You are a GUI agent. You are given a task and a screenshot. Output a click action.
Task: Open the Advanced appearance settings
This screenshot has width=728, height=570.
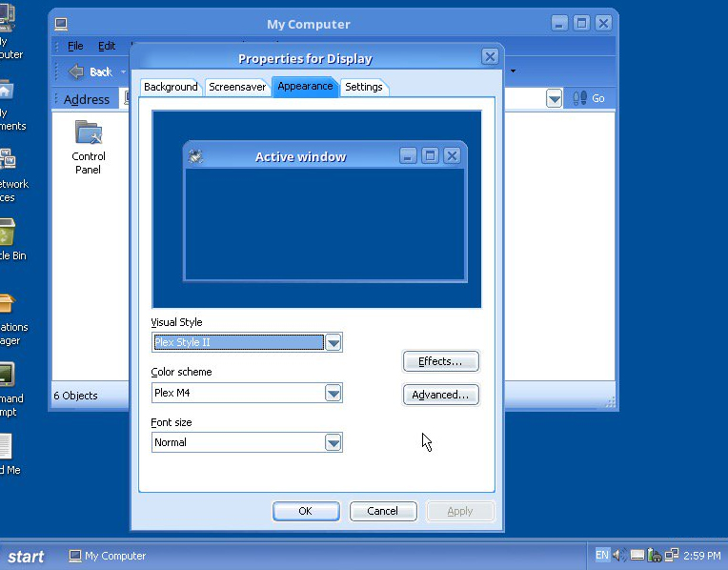coord(440,395)
